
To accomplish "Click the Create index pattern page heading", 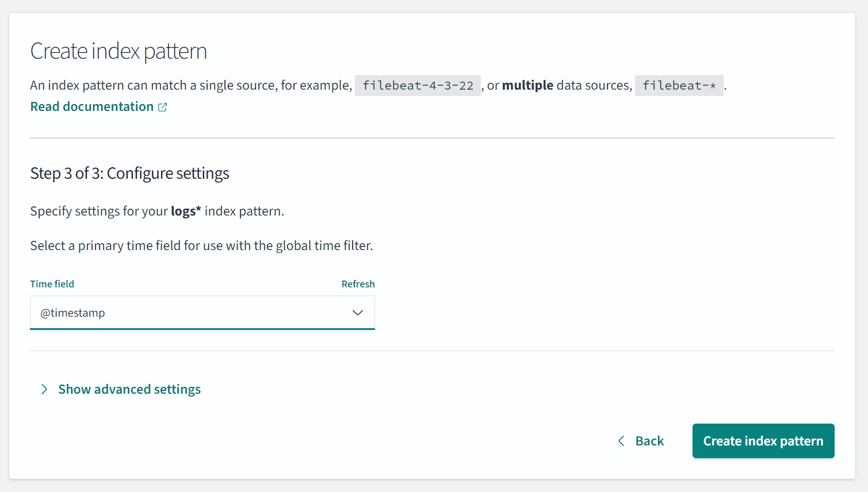I will [x=118, y=51].
